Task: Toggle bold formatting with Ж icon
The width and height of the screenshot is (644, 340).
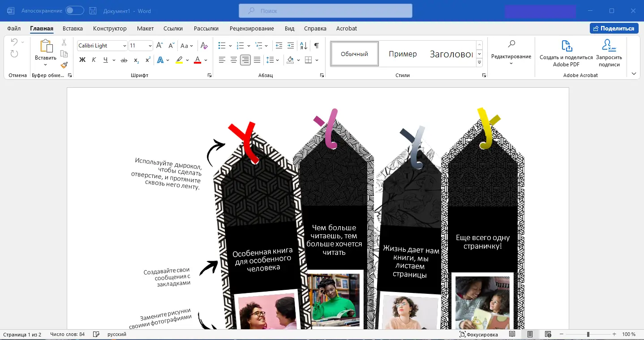Action: pyautogui.click(x=82, y=60)
